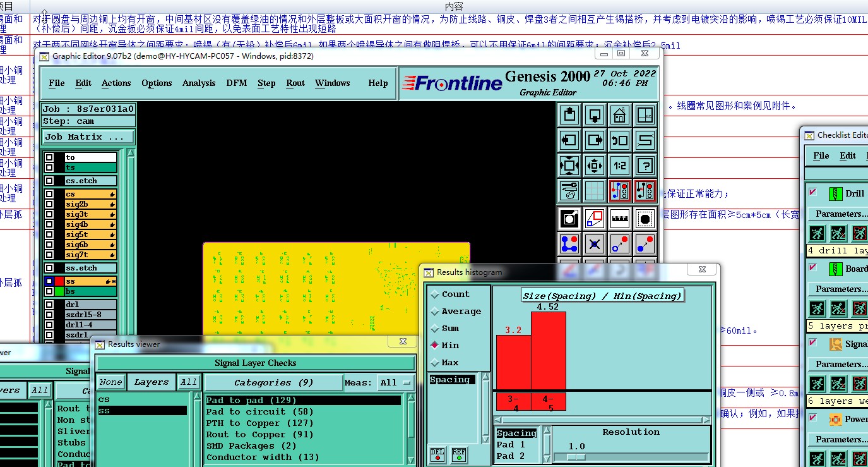Open the wrench and palette display options icon
The height and width of the screenshot is (467, 868).
(569, 191)
